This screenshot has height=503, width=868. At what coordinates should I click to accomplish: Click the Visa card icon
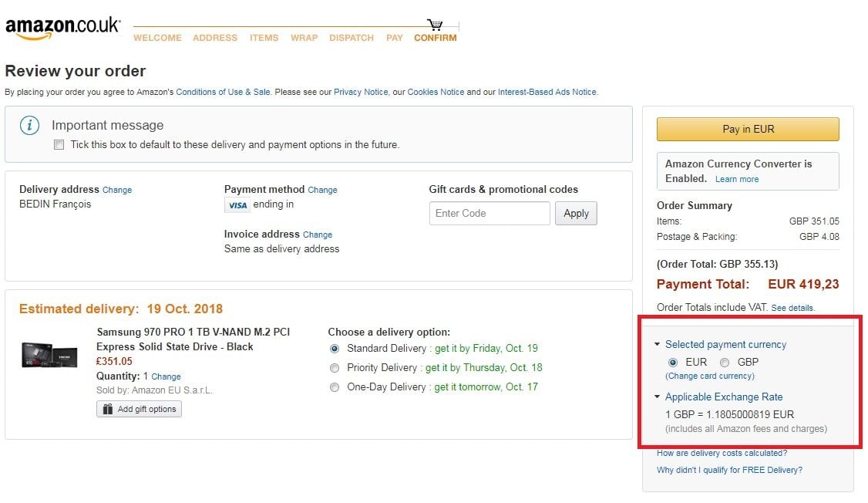(237, 205)
